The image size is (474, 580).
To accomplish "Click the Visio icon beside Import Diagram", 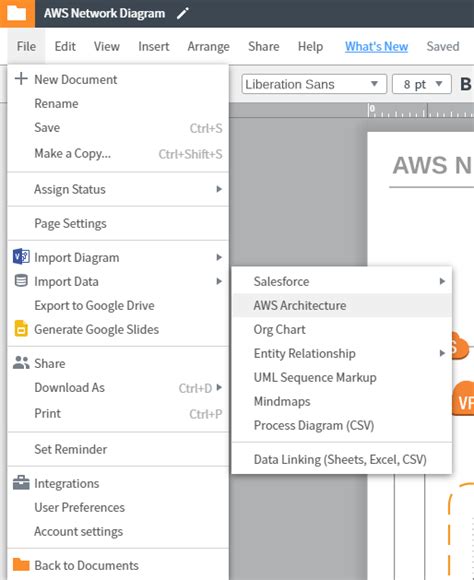I will point(21,257).
